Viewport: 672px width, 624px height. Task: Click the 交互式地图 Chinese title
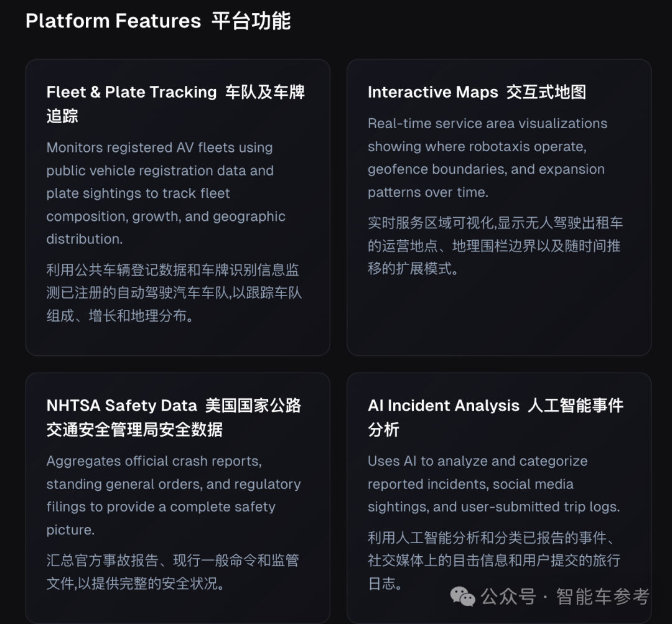point(546,92)
